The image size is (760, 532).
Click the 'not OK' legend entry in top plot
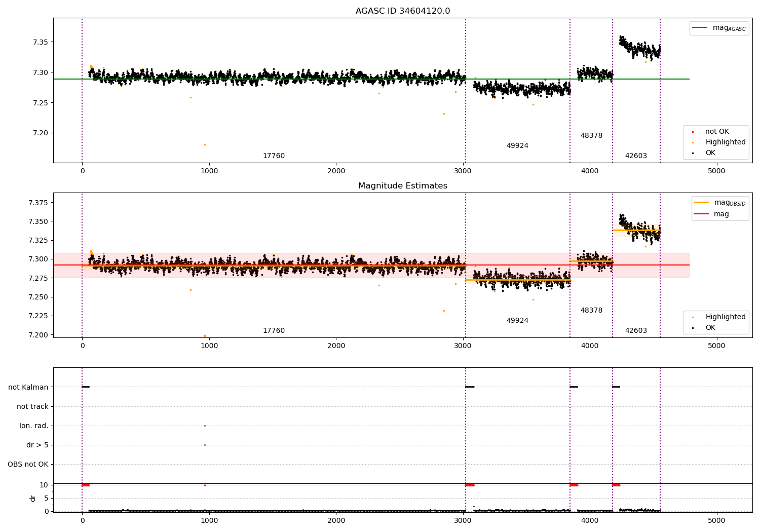tap(711, 132)
